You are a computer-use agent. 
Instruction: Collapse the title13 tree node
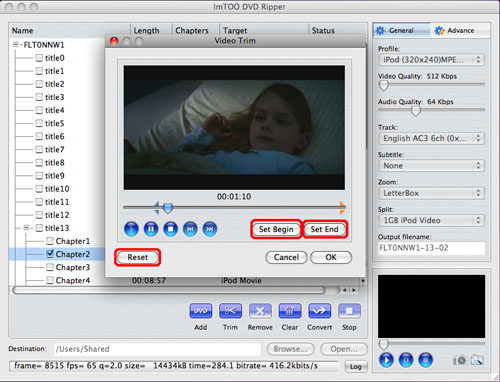pos(26,228)
